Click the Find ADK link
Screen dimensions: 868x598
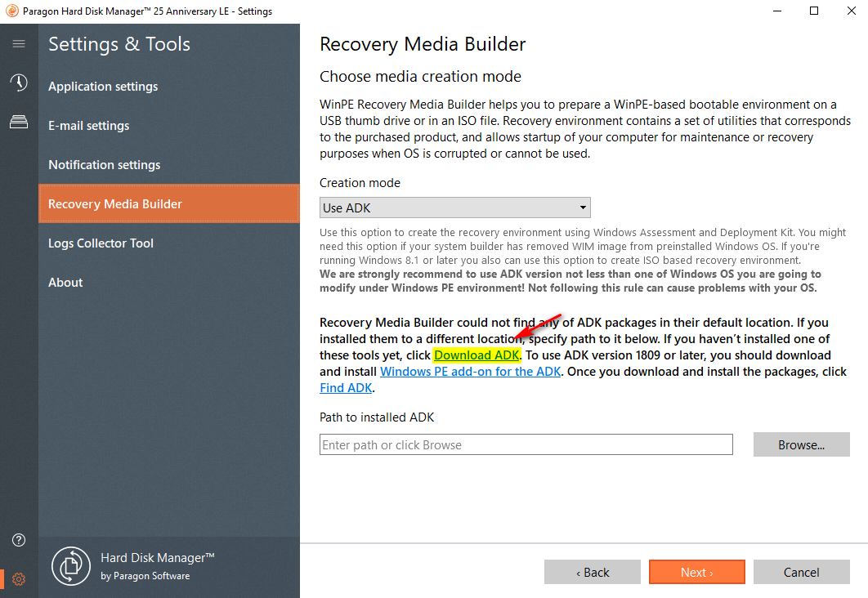tap(346, 388)
